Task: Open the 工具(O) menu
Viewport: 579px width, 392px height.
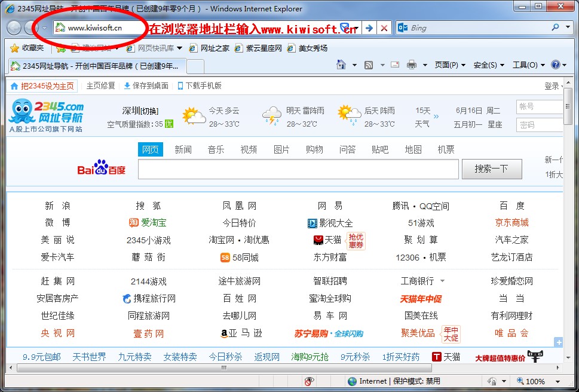Action: 529,65
